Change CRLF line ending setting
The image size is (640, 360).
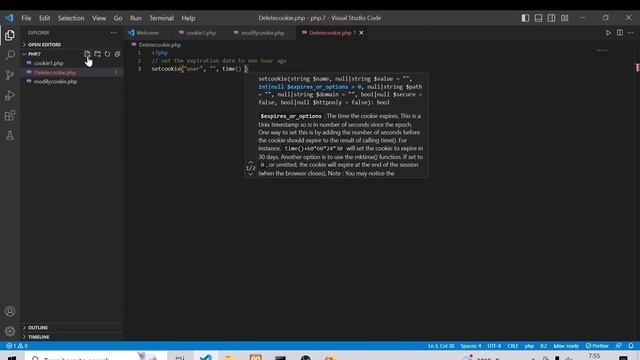point(513,346)
